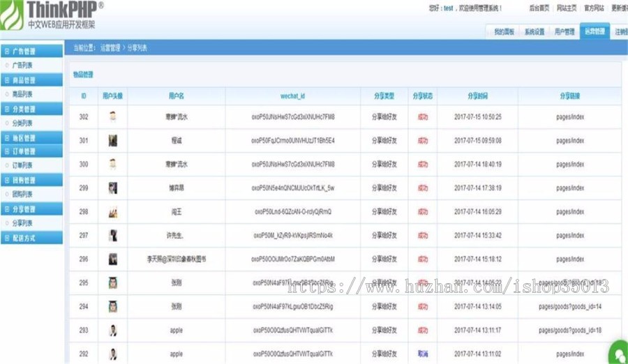Viewport: 628px width, 364px height.
Task: Open 订单列表 in the sidebar
Action: 22,165
